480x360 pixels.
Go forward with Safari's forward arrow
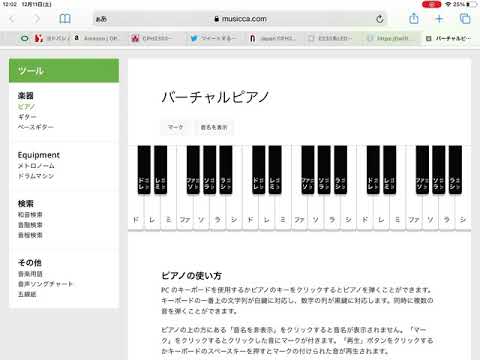click(x=36, y=19)
